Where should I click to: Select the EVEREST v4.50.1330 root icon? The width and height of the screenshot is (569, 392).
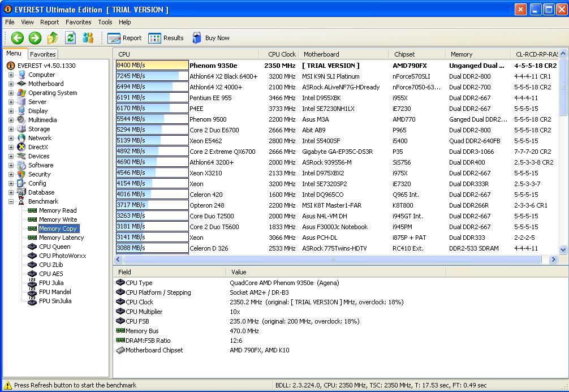coord(11,66)
